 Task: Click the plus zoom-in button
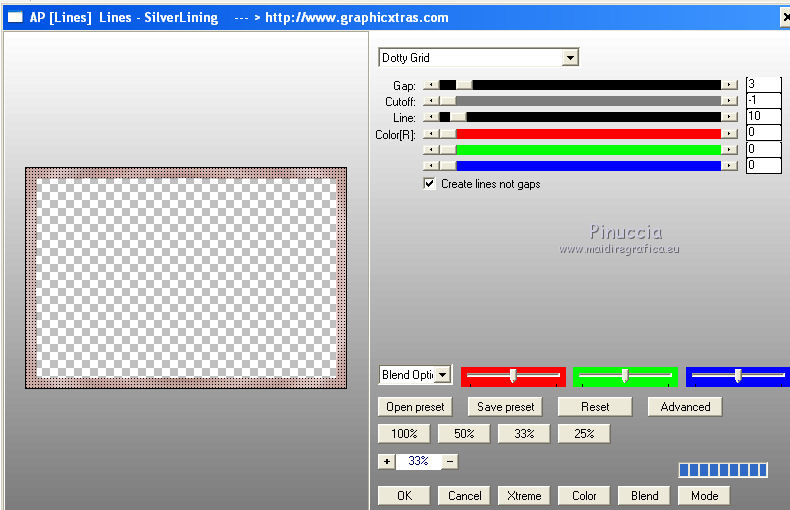386,461
